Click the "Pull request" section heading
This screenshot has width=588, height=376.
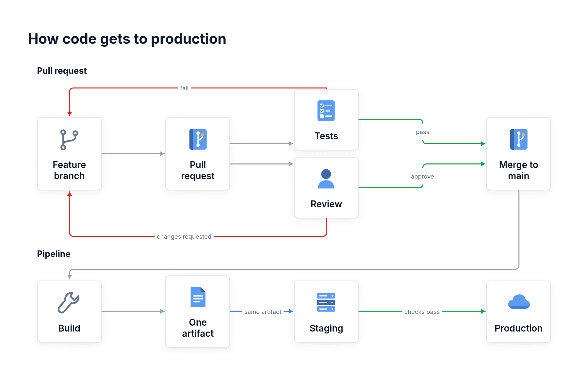click(62, 71)
